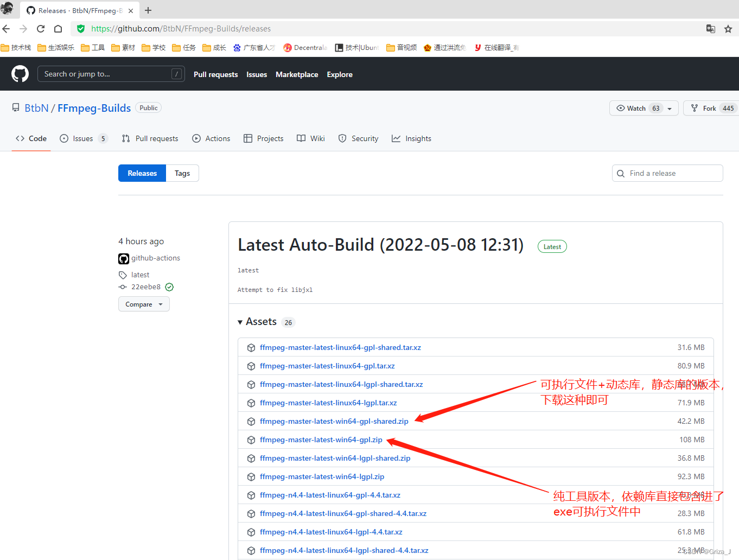Open the Issues tab with 5 count
The width and height of the screenshot is (739, 560).
pyautogui.click(x=84, y=138)
